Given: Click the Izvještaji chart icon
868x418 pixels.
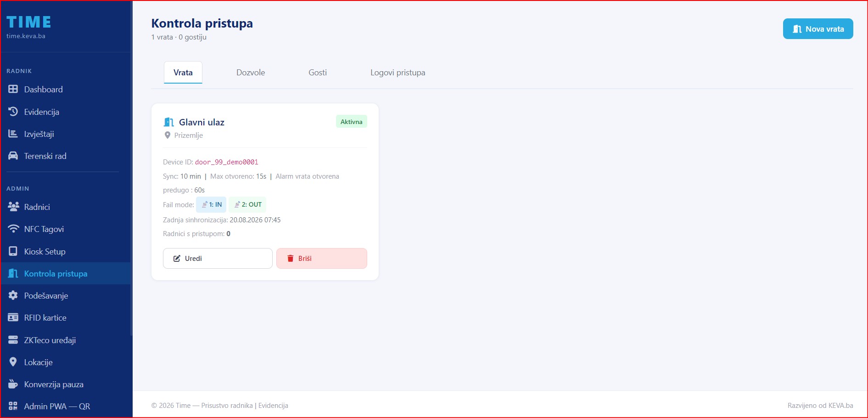Looking at the screenshot, I should (13, 134).
